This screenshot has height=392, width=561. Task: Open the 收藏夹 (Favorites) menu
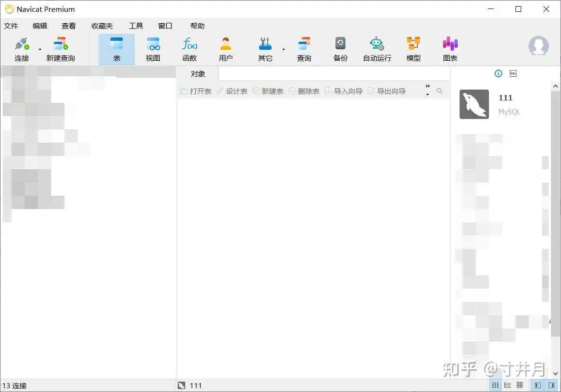(x=102, y=26)
